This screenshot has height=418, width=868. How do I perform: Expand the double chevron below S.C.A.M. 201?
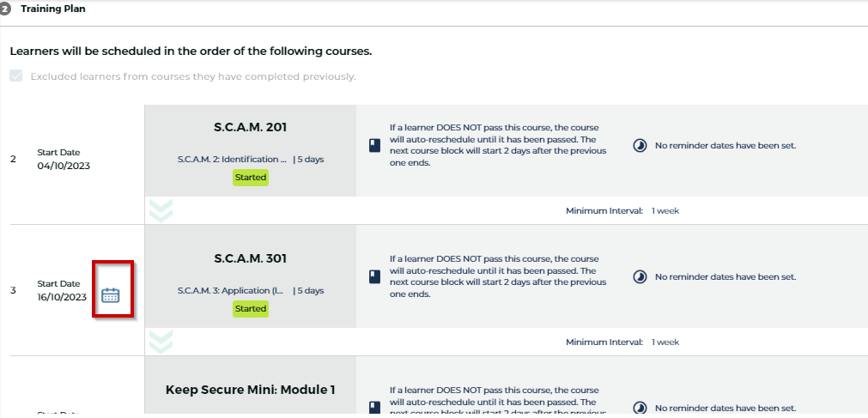pos(161,210)
